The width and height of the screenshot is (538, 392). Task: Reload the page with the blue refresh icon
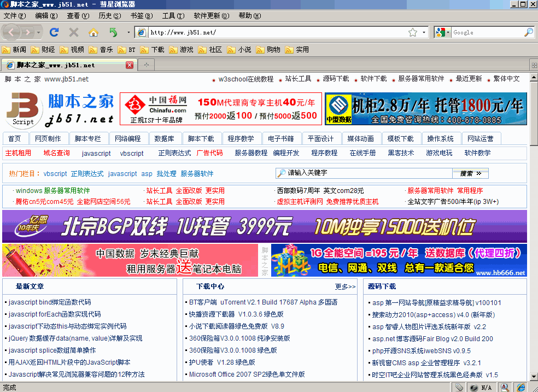click(x=54, y=32)
